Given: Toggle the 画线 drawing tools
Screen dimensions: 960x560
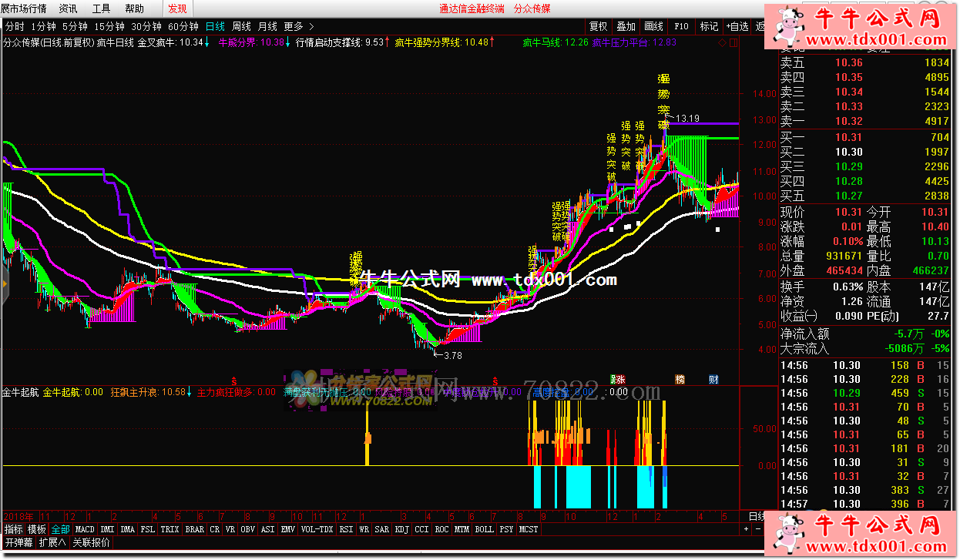Looking at the screenshot, I should (653, 26).
